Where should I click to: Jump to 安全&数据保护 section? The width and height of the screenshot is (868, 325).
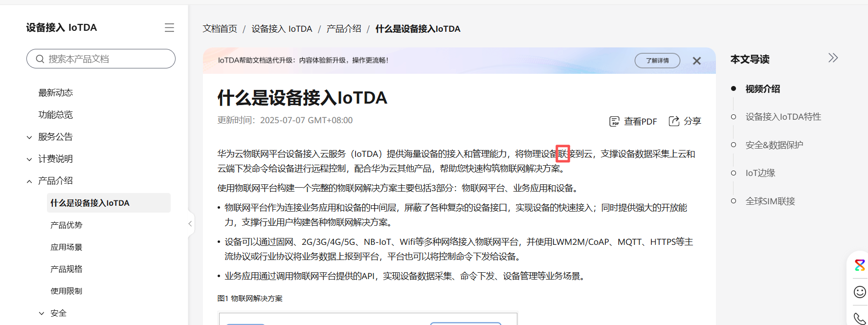[x=774, y=145]
